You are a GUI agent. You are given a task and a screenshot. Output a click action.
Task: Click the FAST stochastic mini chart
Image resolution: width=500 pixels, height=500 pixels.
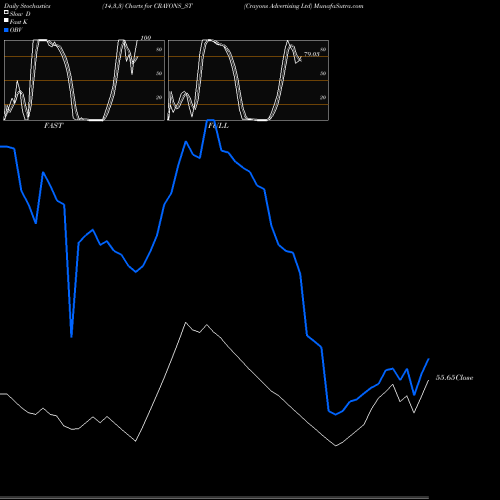[84, 80]
